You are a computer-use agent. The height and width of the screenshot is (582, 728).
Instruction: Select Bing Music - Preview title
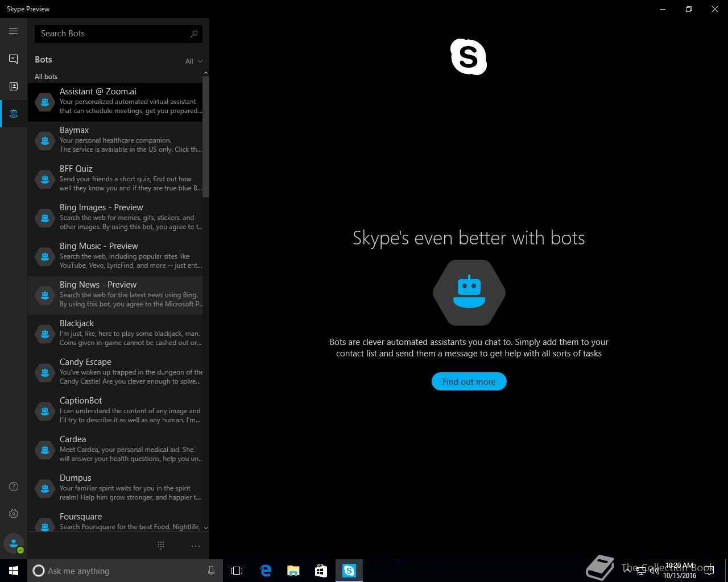click(x=99, y=246)
